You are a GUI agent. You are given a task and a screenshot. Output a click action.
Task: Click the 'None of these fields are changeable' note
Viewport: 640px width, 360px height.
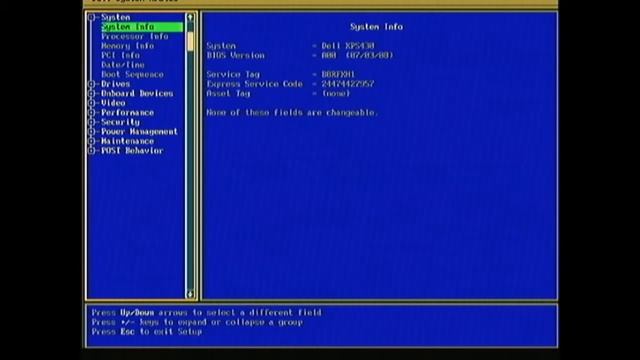point(292,113)
